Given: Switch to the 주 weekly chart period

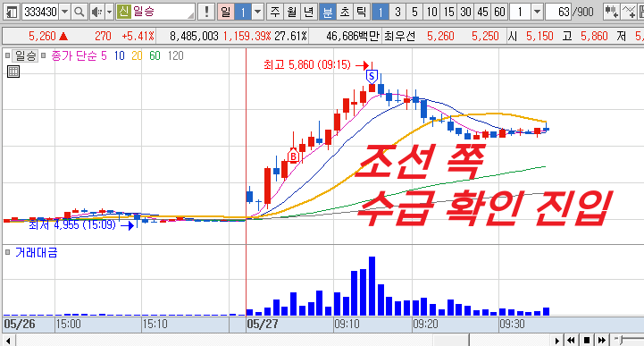Looking at the screenshot, I should pyautogui.click(x=275, y=12).
